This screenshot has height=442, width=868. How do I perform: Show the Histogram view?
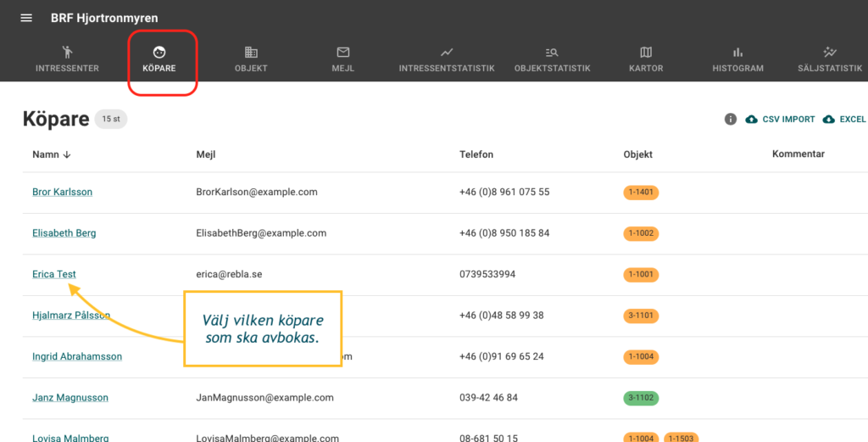[x=737, y=59]
